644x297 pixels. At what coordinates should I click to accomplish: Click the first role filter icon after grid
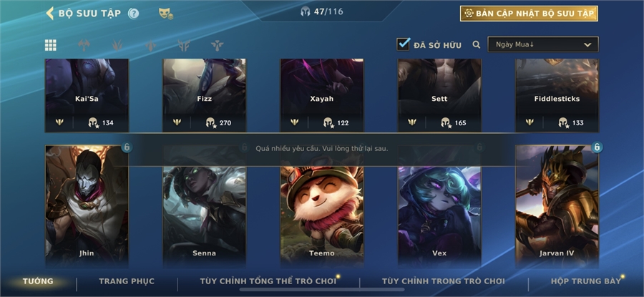(x=84, y=45)
